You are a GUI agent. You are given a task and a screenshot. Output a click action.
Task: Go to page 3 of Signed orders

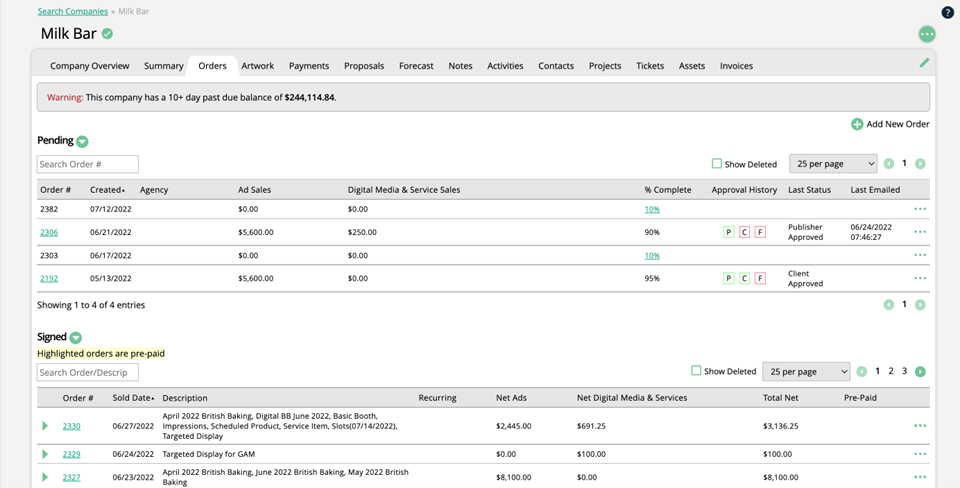pyautogui.click(x=904, y=371)
